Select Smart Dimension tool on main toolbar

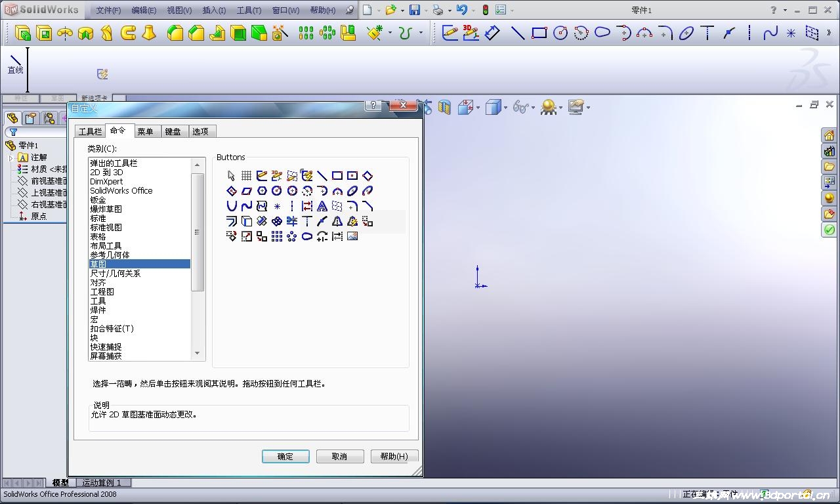(492, 33)
